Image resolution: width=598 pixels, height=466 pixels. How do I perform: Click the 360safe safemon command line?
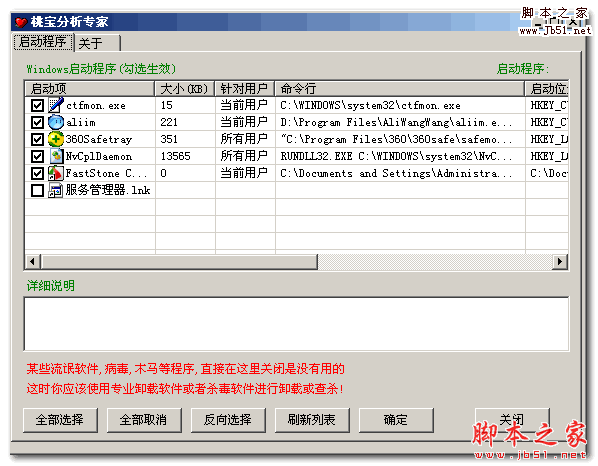396,139
